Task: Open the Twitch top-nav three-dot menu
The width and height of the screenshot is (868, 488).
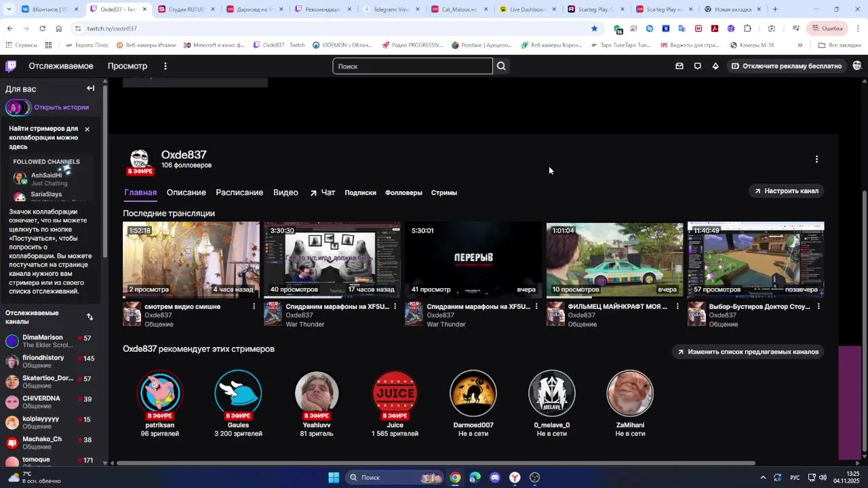Action: pos(165,66)
